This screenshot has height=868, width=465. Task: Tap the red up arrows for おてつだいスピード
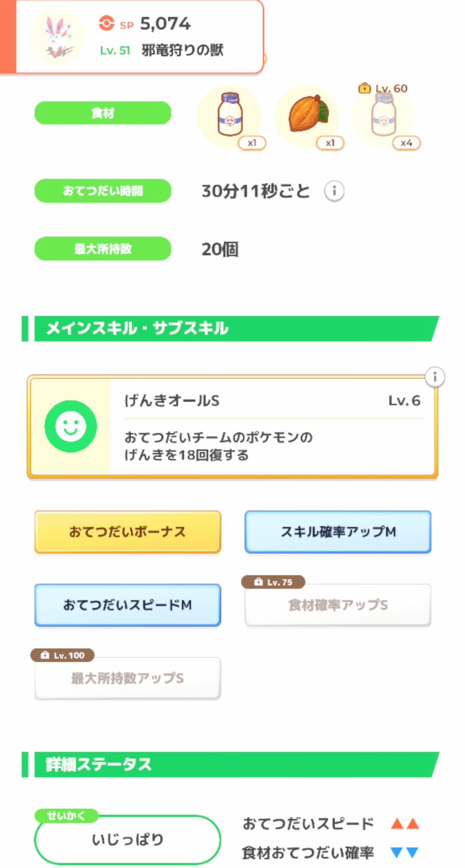pyautogui.click(x=405, y=824)
